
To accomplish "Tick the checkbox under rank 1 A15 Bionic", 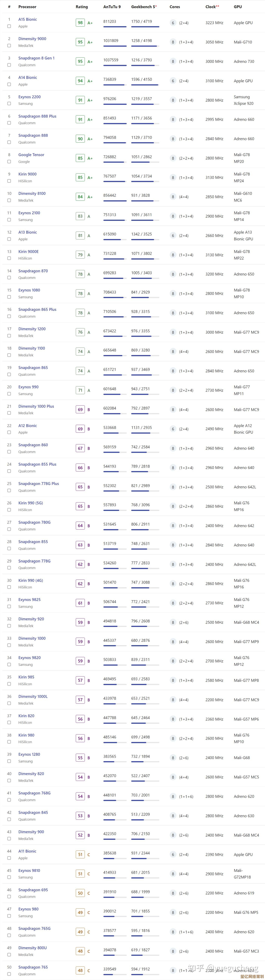I will [9, 26].
